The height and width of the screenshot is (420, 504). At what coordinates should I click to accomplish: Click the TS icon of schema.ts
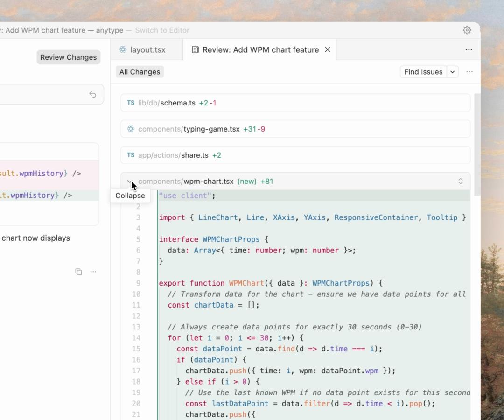point(131,103)
